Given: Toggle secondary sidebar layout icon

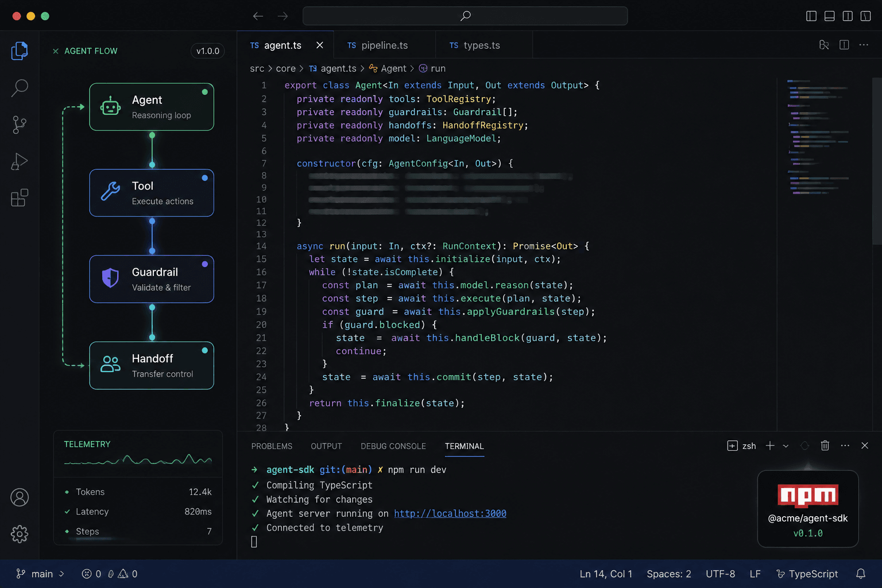Looking at the screenshot, I should coord(848,16).
